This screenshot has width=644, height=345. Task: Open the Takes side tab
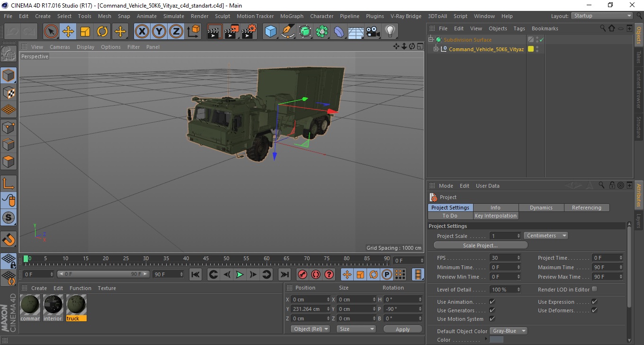[x=638, y=57]
